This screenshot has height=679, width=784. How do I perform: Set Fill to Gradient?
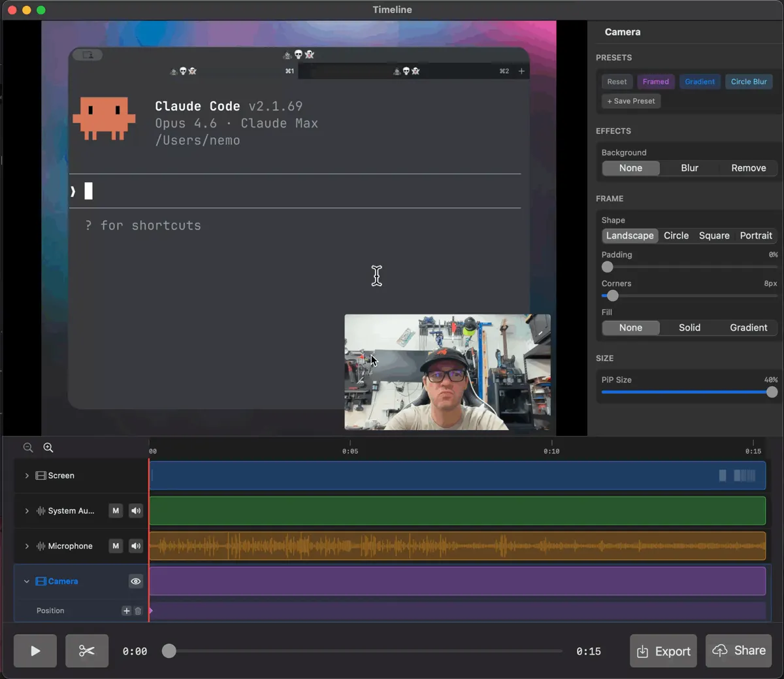(x=749, y=328)
